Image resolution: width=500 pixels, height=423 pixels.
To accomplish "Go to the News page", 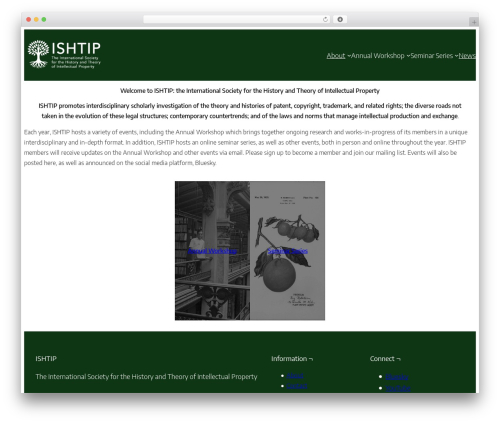I will tap(467, 56).
